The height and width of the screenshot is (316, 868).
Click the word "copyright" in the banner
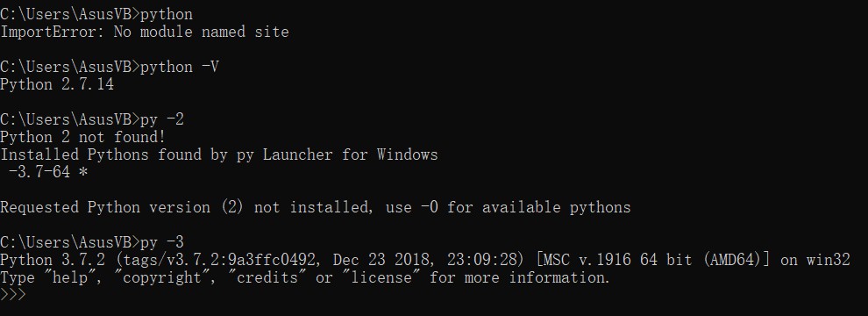[163, 277]
